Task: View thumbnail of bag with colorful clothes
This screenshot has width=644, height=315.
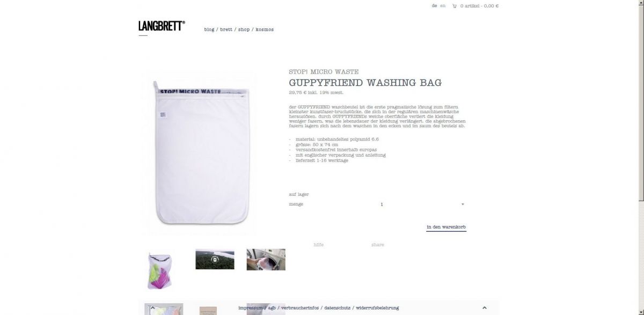Action: [159, 270]
